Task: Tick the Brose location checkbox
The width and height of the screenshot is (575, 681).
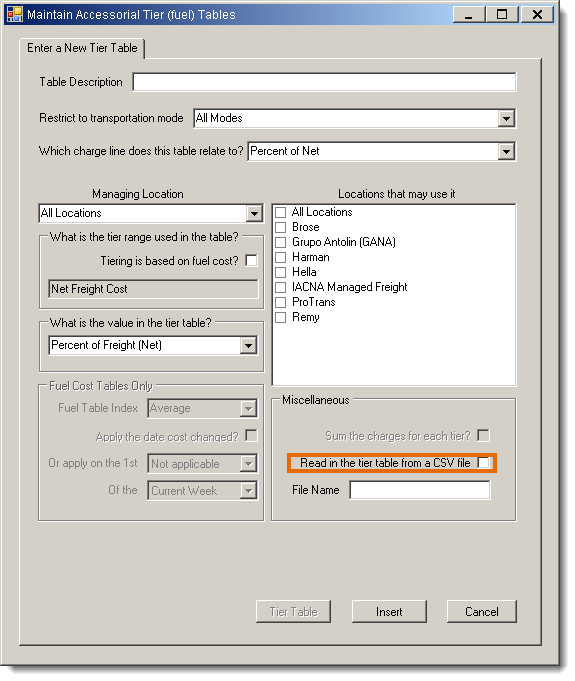Action: point(281,227)
